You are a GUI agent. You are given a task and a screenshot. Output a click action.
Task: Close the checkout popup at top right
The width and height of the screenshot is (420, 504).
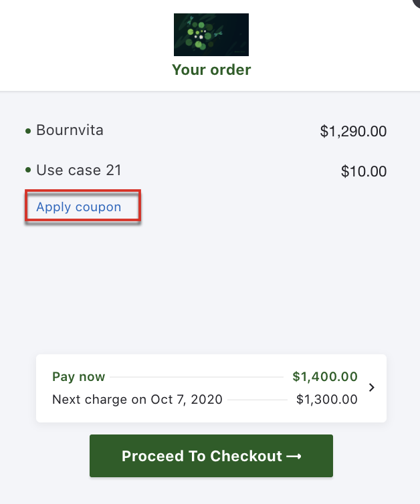click(417, 3)
